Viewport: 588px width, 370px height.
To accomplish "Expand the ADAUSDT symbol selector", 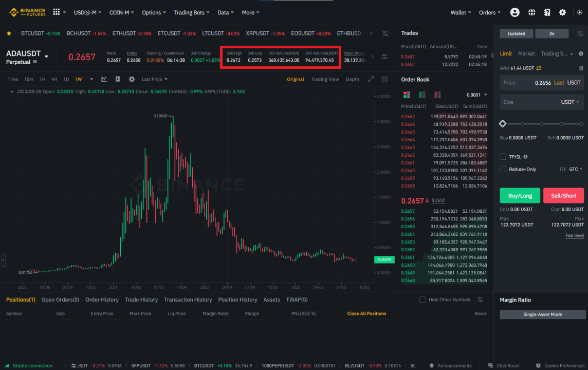I will pos(46,57).
